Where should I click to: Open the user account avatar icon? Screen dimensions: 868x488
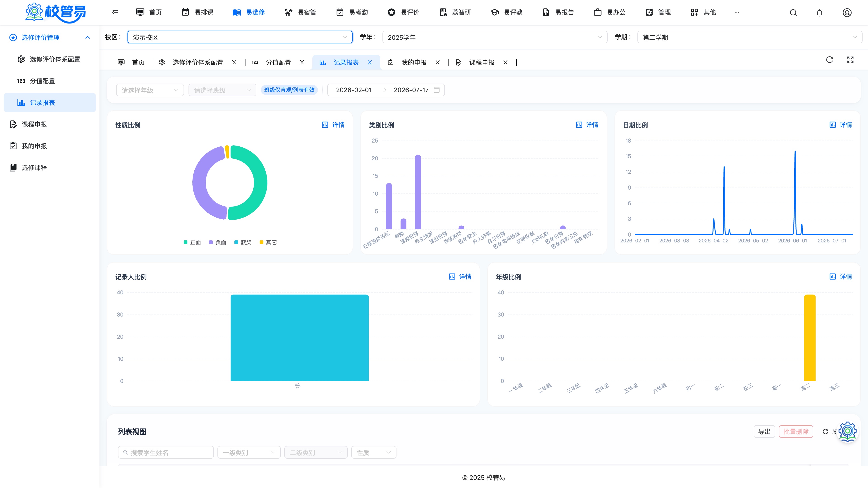pyautogui.click(x=847, y=12)
